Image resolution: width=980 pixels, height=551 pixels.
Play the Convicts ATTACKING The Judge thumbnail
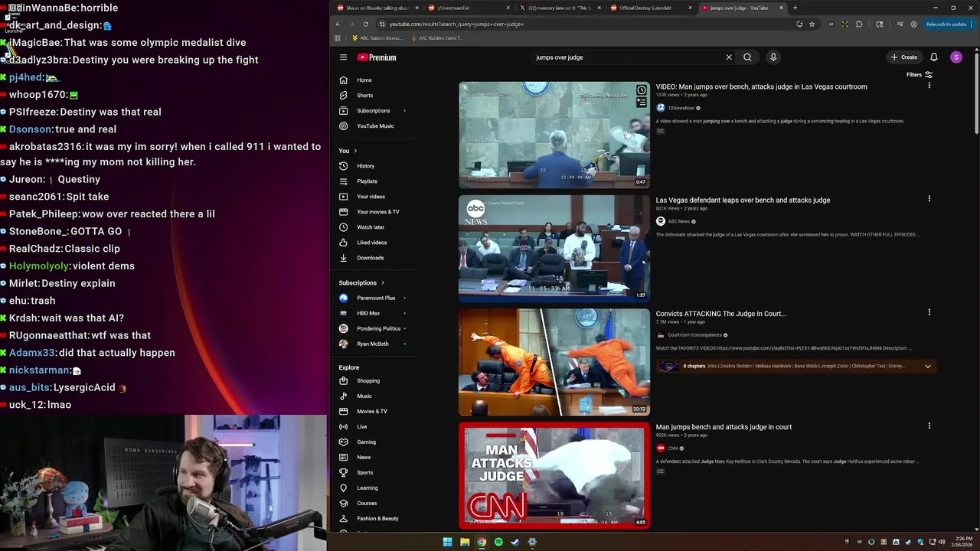point(554,361)
